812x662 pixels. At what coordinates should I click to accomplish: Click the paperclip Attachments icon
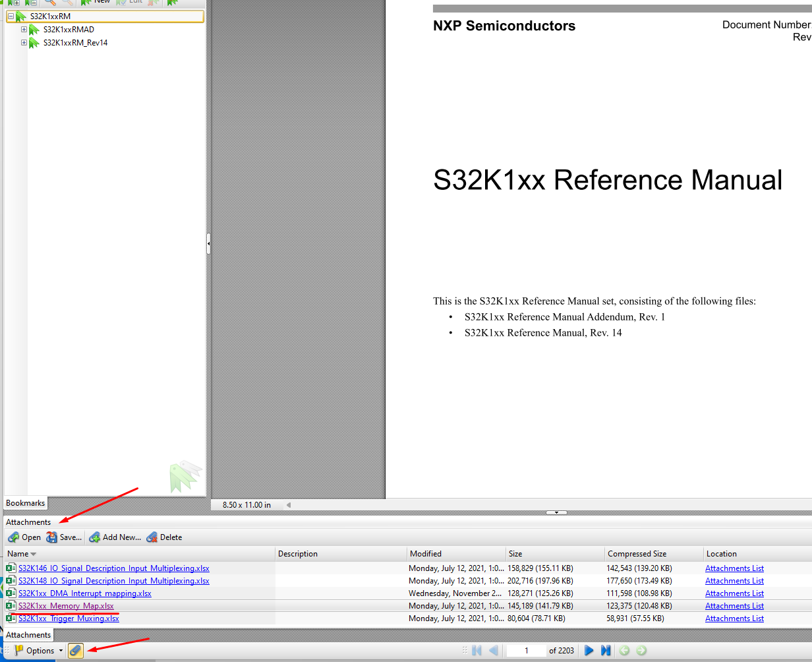click(74, 650)
